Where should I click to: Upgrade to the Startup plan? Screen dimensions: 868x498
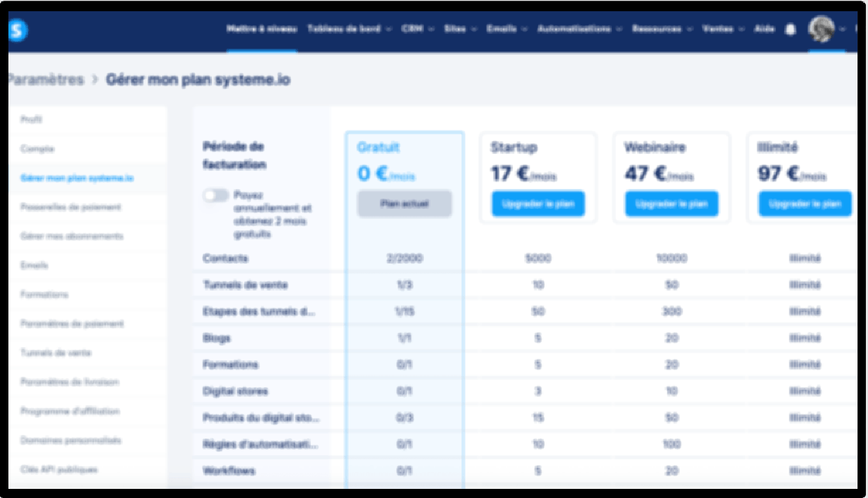(x=538, y=204)
